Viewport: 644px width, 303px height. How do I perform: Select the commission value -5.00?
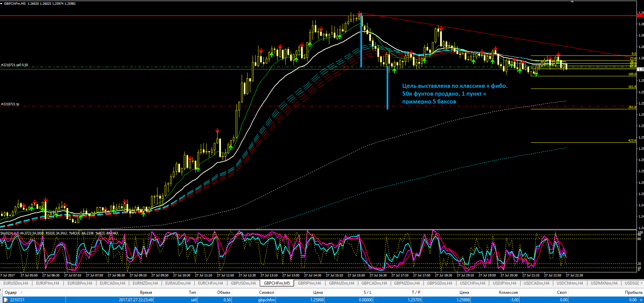[496, 300]
